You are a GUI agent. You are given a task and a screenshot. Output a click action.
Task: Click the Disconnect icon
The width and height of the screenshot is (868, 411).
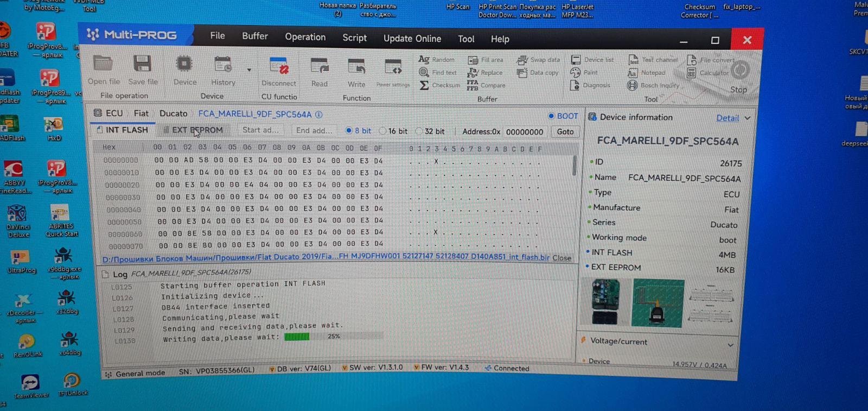[x=279, y=66]
